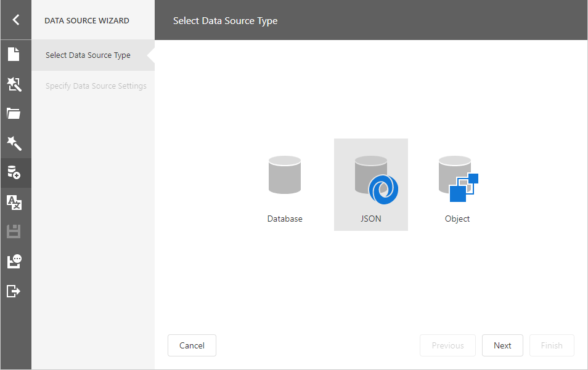Click the Finish button

[552, 345]
